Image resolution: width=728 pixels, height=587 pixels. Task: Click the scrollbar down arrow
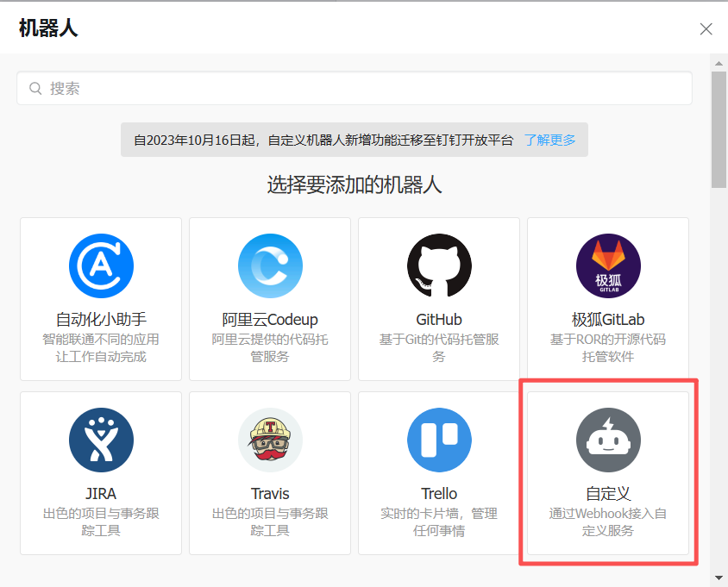coord(719,578)
